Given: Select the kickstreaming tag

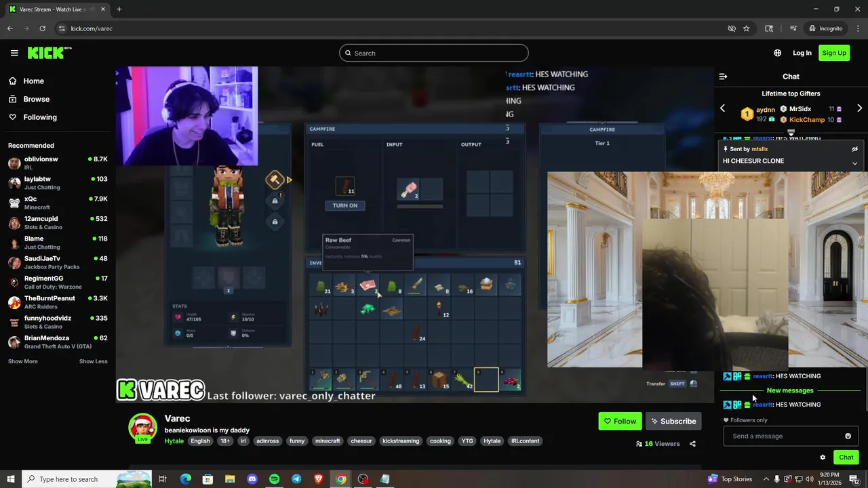Looking at the screenshot, I should [x=401, y=441].
